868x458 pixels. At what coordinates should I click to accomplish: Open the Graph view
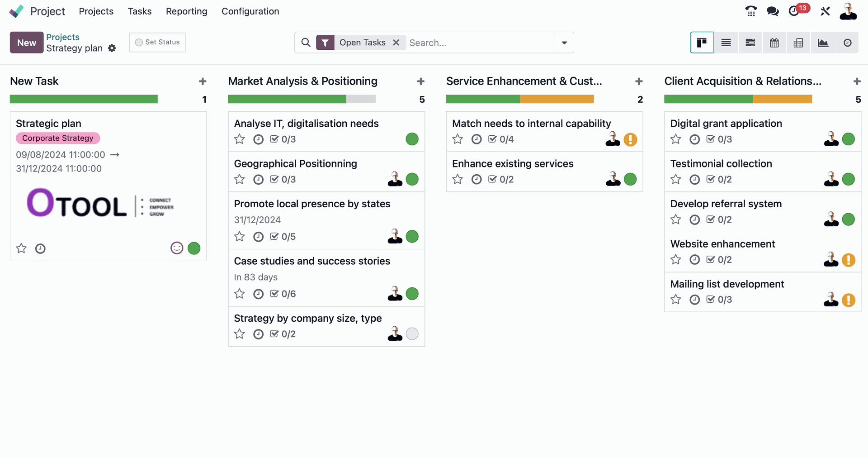(x=823, y=42)
